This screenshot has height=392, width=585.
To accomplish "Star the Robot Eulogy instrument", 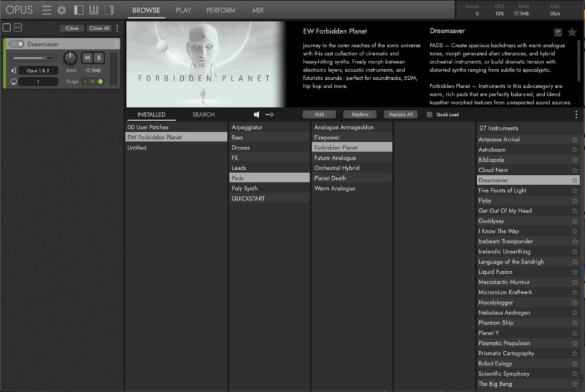I will click(575, 363).
